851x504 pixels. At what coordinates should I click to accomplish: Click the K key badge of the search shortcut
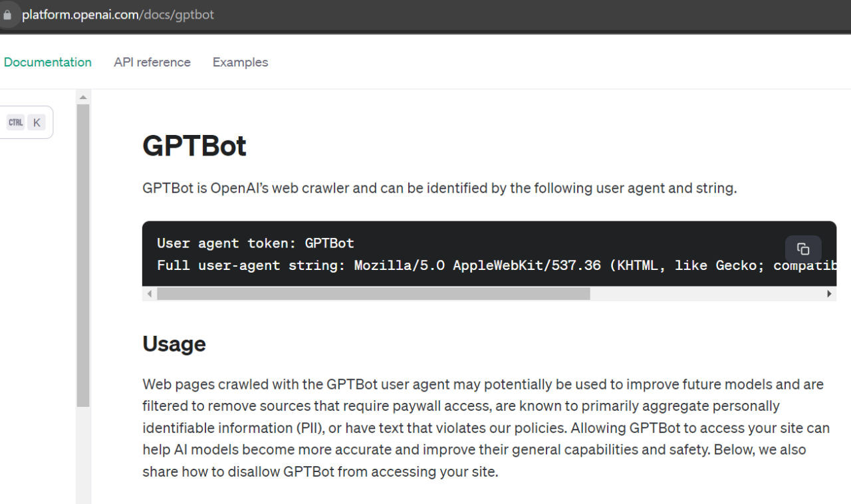pos(37,122)
